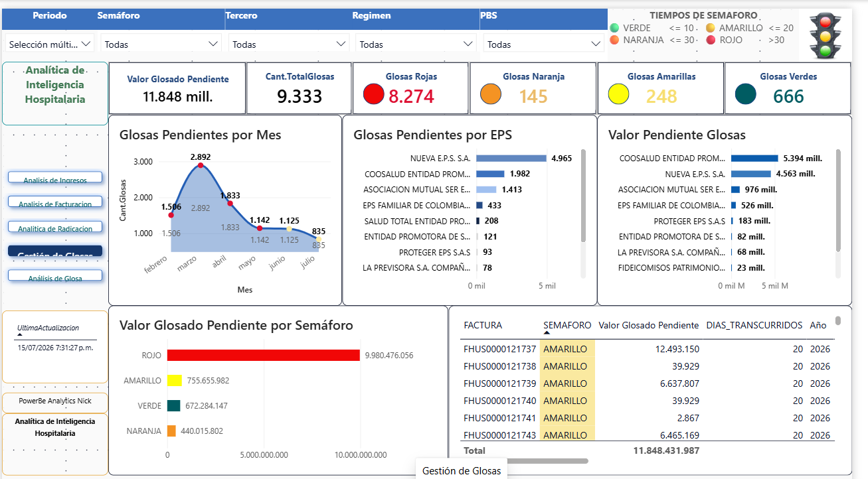Sort by Valor Glosado Pendiente column header
Image resolution: width=868 pixels, height=479 pixels.
coord(648,325)
